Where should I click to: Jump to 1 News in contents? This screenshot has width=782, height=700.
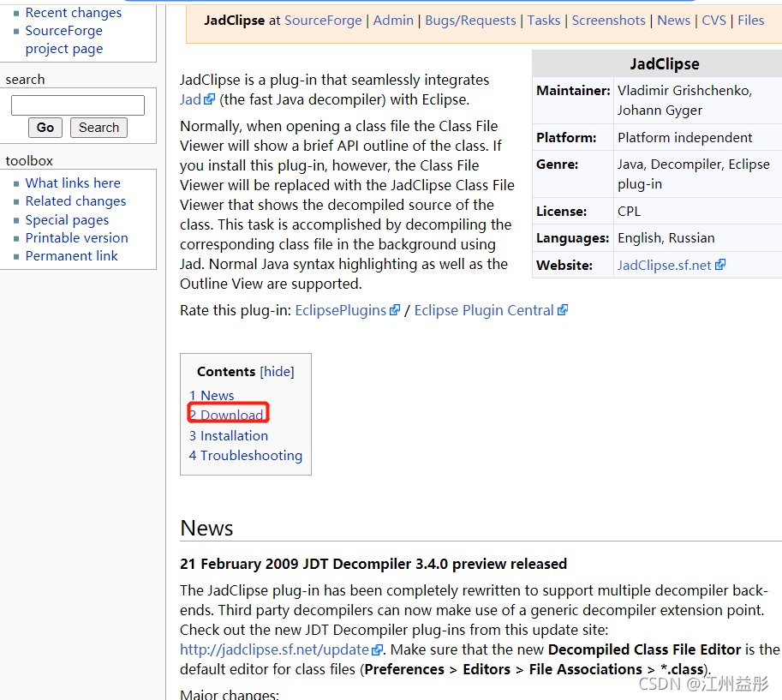point(212,396)
